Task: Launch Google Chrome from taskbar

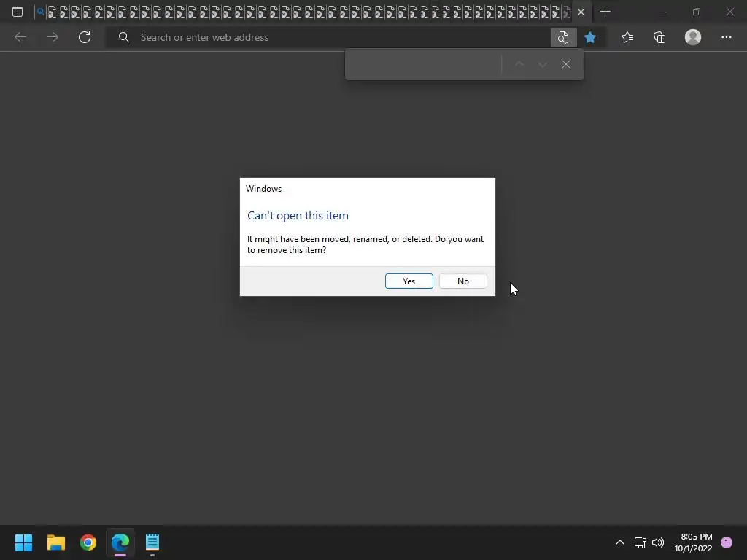Action: (88, 542)
